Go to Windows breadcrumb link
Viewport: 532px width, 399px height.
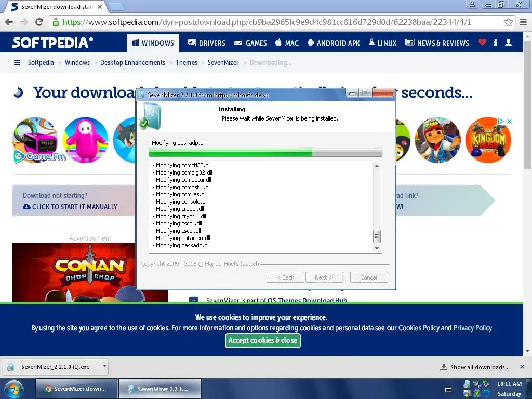click(x=77, y=62)
